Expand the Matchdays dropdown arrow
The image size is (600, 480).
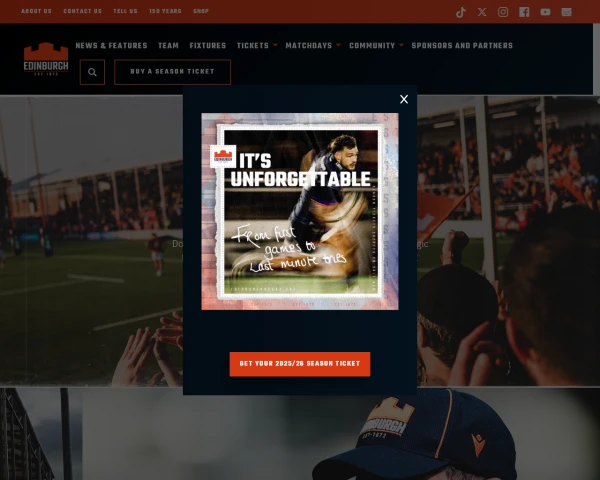(338, 45)
